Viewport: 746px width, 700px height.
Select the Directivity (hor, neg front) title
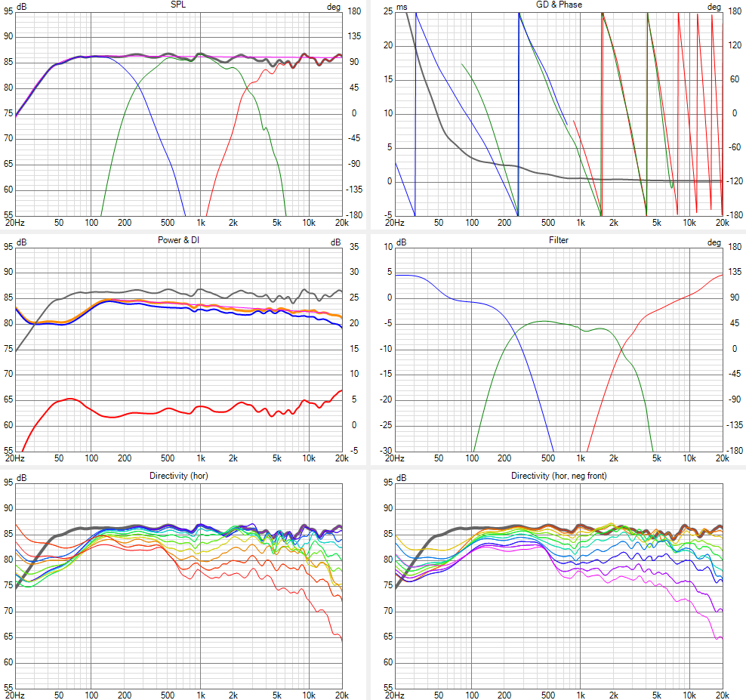(x=559, y=476)
